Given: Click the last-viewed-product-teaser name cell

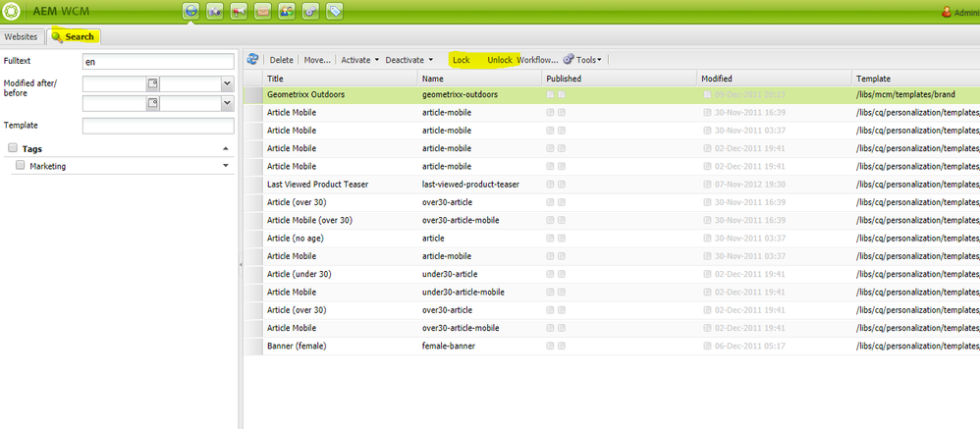Looking at the screenshot, I should tap(470, 185).
